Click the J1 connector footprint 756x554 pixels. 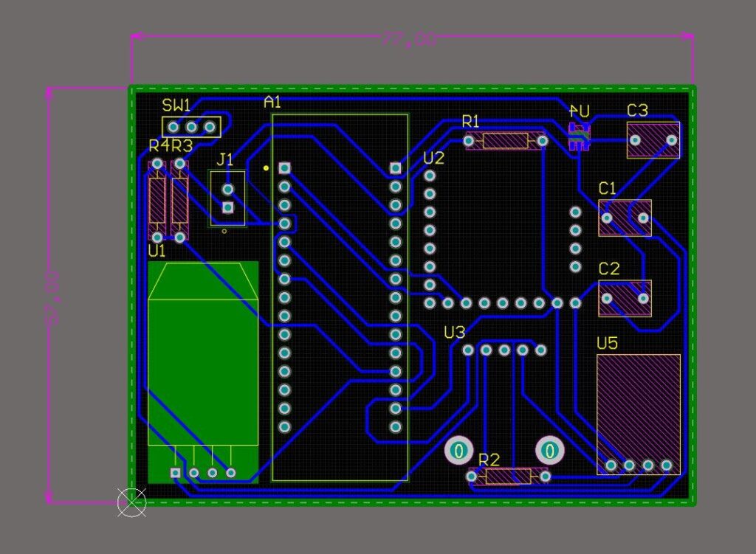228,198
